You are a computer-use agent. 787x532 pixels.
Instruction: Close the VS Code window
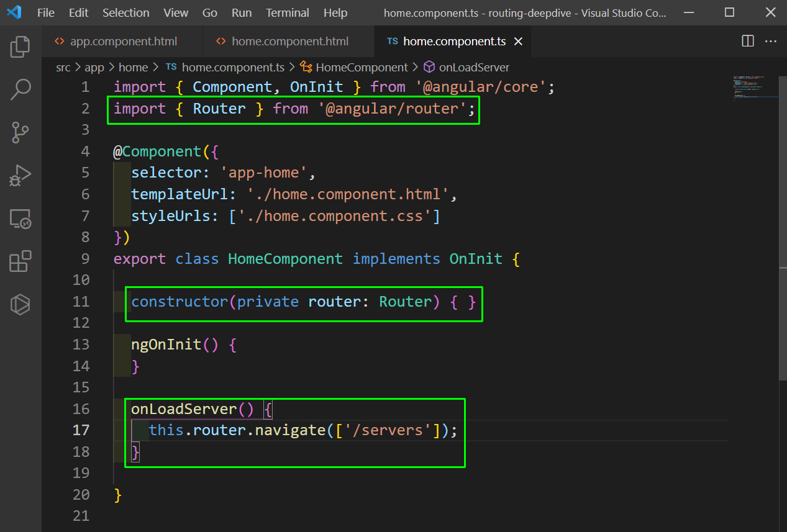pyautogui.click(x=770, y=12)
